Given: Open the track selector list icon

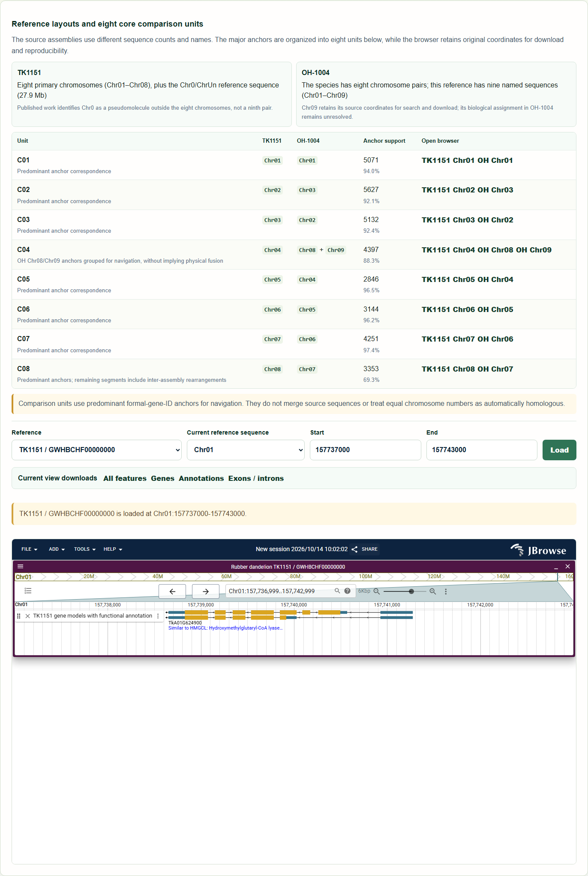Looking at the screenshot, I should click(x=28, y=591).
